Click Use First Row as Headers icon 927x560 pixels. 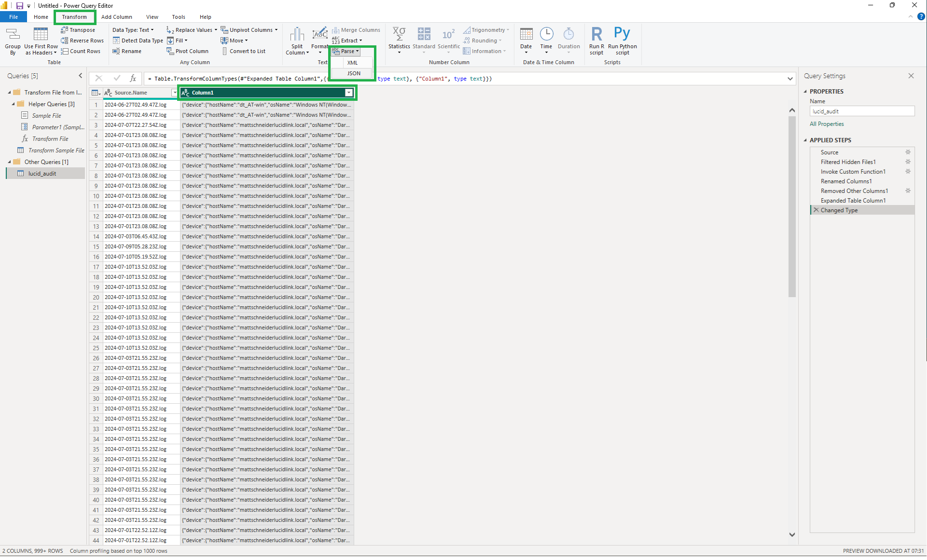41,41
